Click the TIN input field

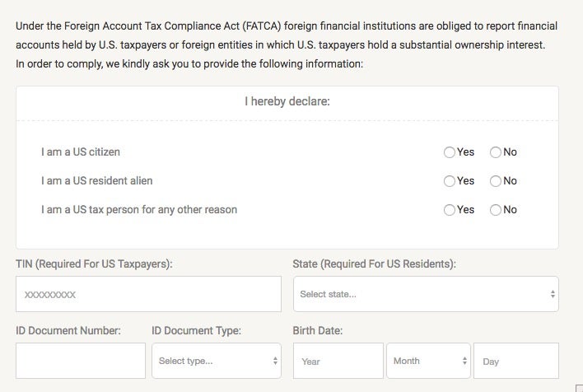point(148,294)
